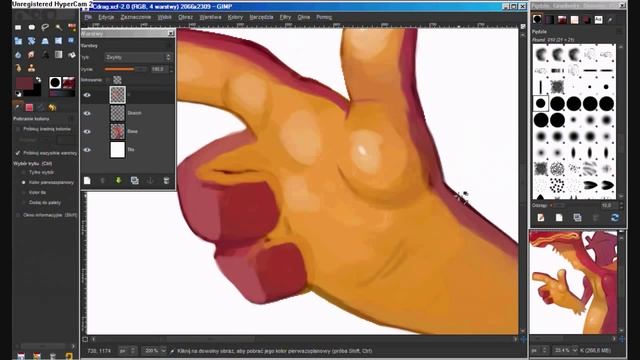The width and height of the screenshot is (640, 360).
Task: Toggle Quick Mask at canvas bottom-left corner
Action: click(85, 339)
